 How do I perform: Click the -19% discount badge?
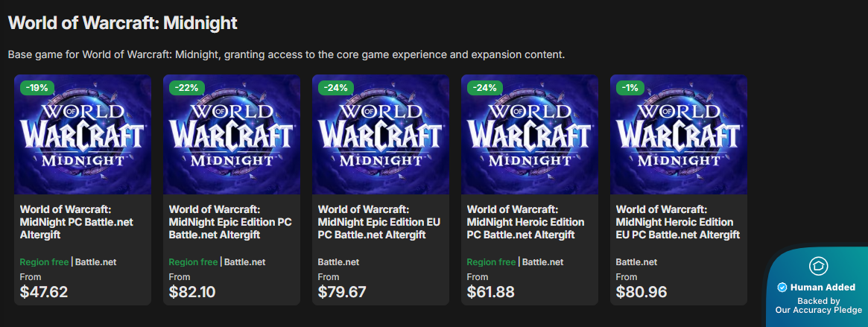point(37,87)
